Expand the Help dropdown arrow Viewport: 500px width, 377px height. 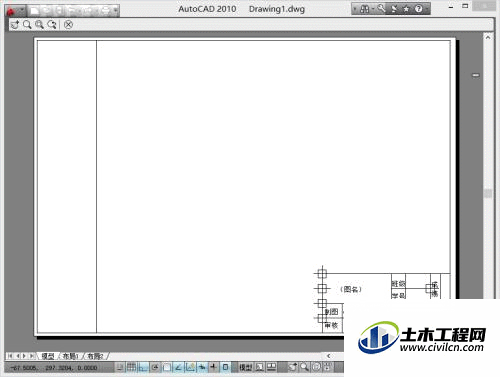click(x=427, y=9)
